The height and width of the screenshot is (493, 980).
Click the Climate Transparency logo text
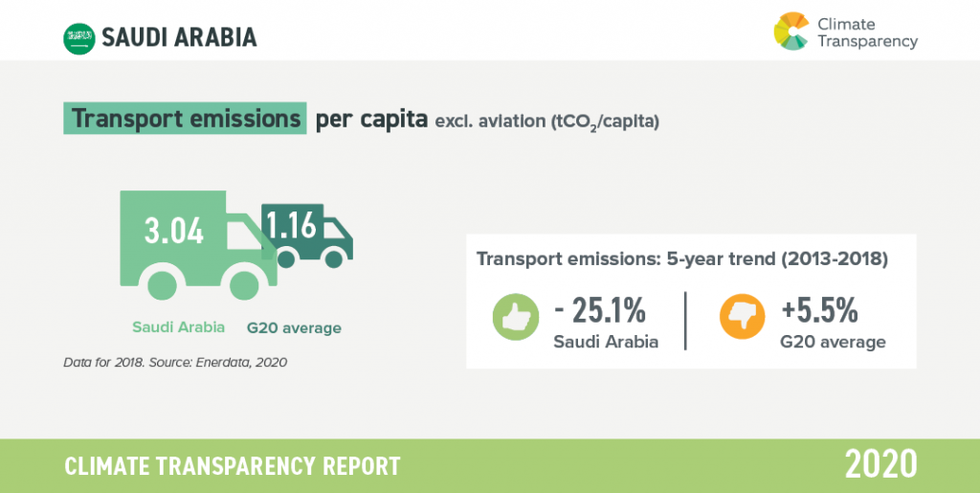click(x=868, y=34)
